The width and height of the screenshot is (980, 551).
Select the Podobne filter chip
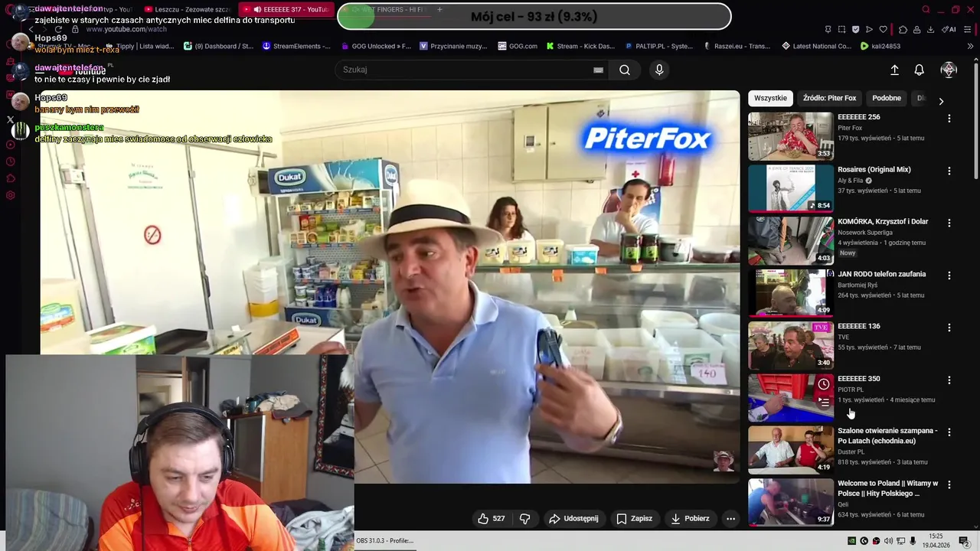pos(887,98)
